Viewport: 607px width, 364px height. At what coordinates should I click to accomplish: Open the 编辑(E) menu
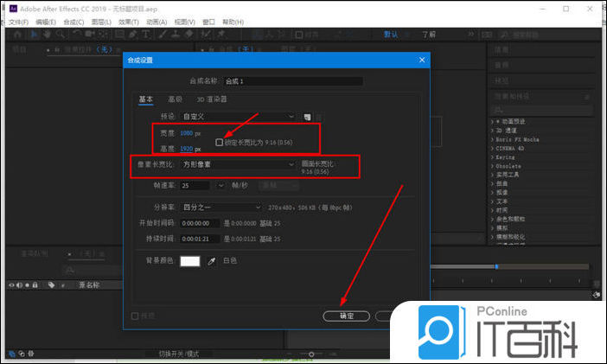click(x=46, y=22)
